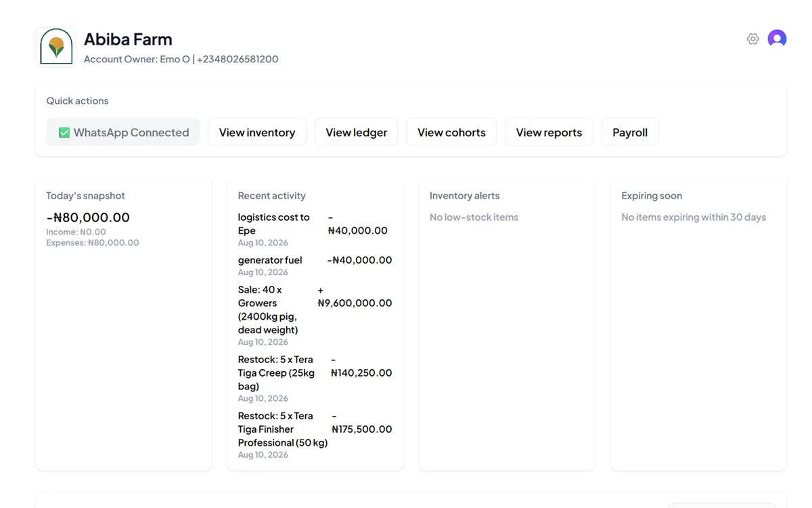
Task: Open View reports
Action: tap(549, 132)
